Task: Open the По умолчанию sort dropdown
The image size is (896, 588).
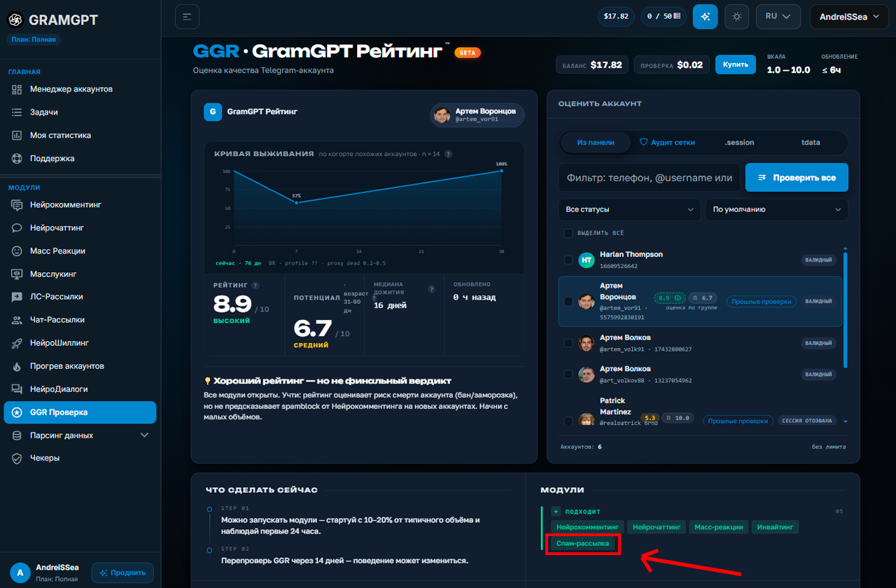Action: pyautogui.click(x=777, y=209)
